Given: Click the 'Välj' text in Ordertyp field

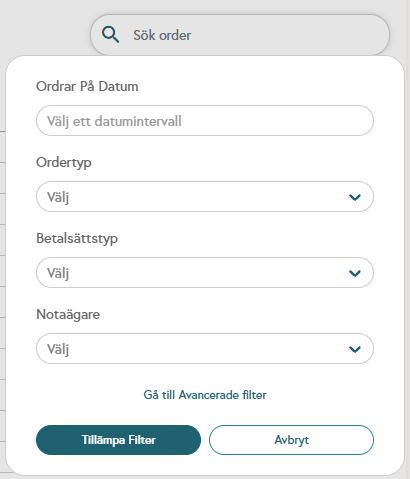Looking at the screenshot, I should [x=58, y=197].
